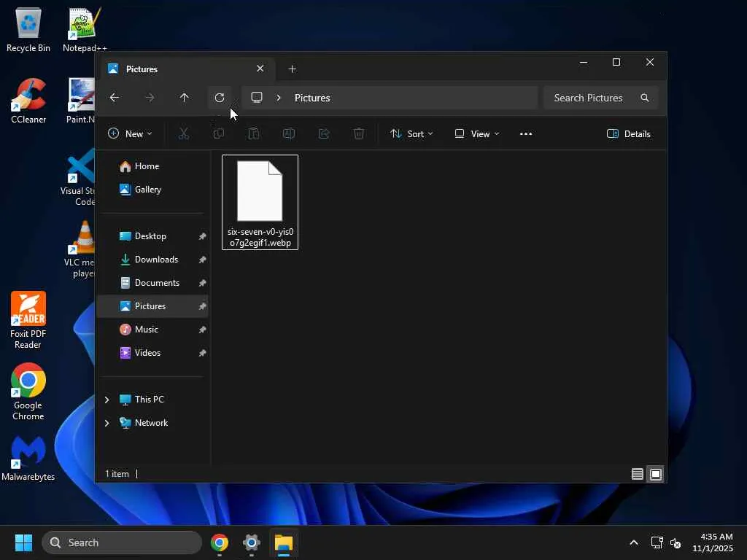Click the pin icon next to Downloads
The width and height of the screenshot is (747, 560).
click(202, 260)
